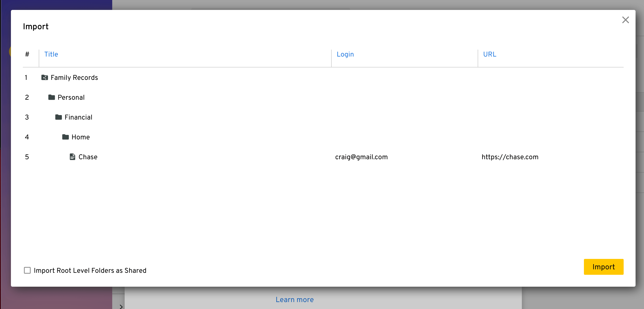The image size is (644, 309).
Task: Click the Title column header
Action: click(51, 54)
